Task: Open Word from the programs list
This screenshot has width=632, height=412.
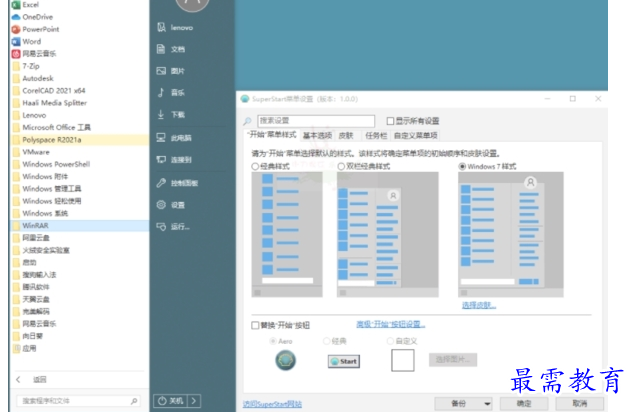Action: tap(26, 42)
